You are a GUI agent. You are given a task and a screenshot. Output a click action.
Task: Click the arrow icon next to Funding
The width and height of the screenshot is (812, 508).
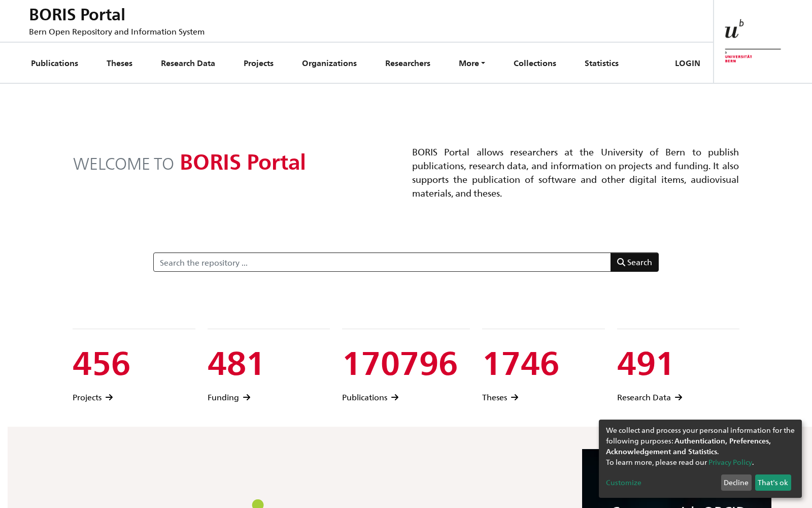click(x=247, y=397)
